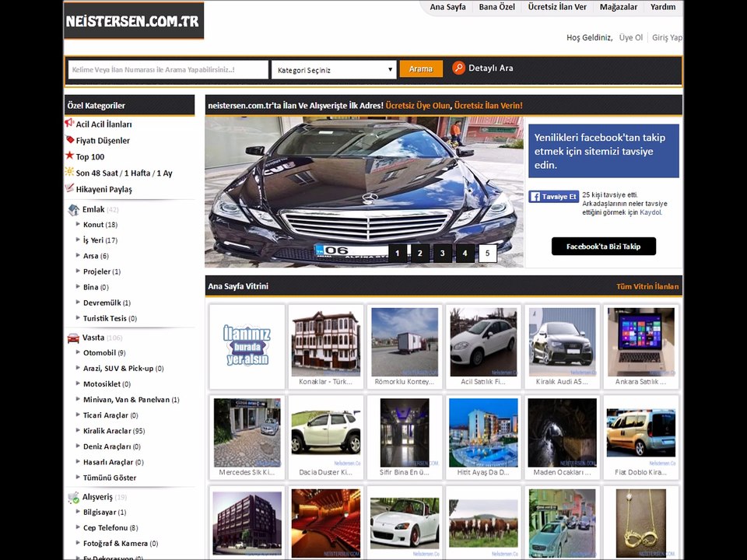
Task: Click Facebook Tavsiye Et button
Action: [x=553, y=196]
